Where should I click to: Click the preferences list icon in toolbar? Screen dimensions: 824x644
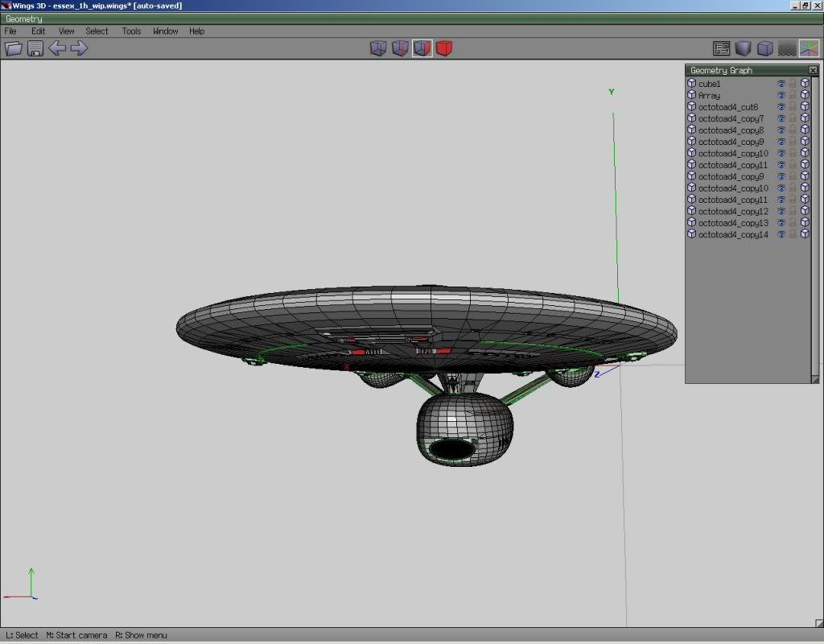click(722, 48)
